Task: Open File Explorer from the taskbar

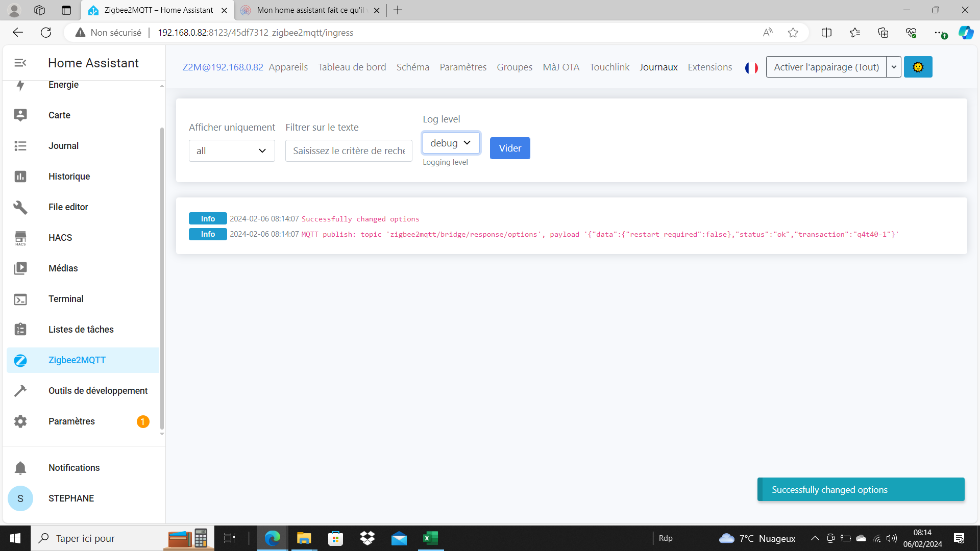Action: (x=304, y=538)
